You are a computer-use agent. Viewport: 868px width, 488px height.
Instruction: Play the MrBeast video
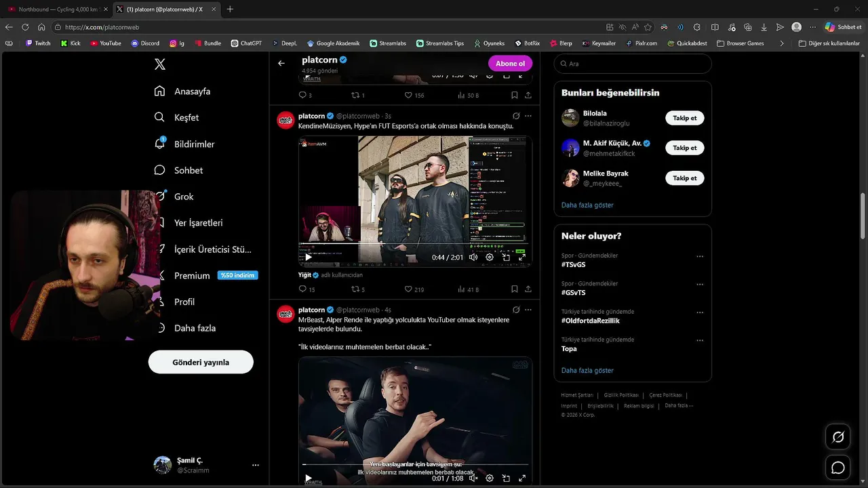tap(309, 479)
